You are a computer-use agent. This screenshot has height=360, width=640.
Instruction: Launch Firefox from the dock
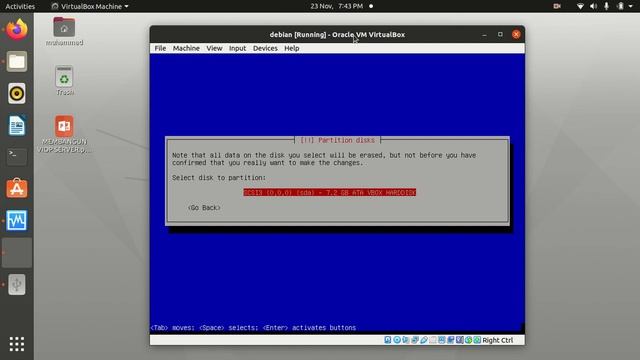(x=17, y=29)
